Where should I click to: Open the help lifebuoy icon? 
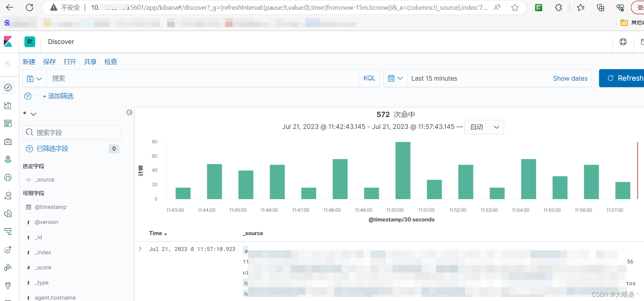coord(623,42)
